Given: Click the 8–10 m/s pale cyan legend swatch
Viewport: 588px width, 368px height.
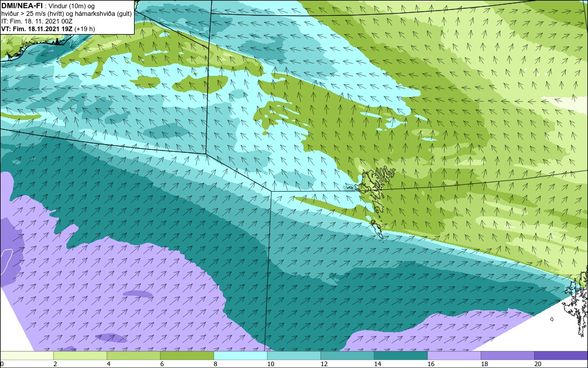Looking at the screenshot, I should pyautogui.click(x=240, y=355).
